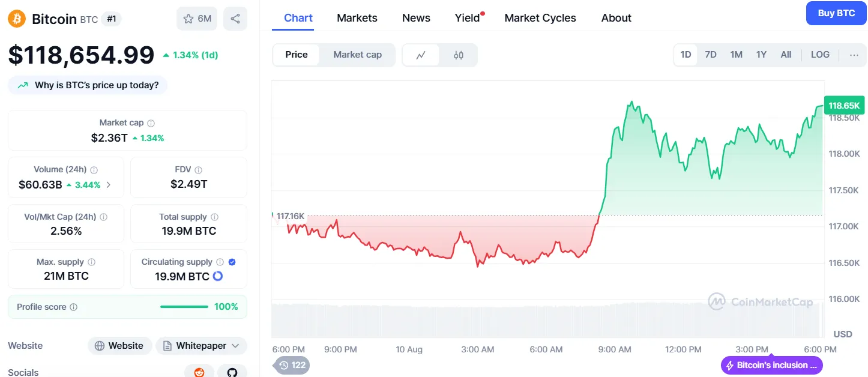Expand Volume (24h) details chevron
The width and height of the screenshot is (868, 377).
109,185
